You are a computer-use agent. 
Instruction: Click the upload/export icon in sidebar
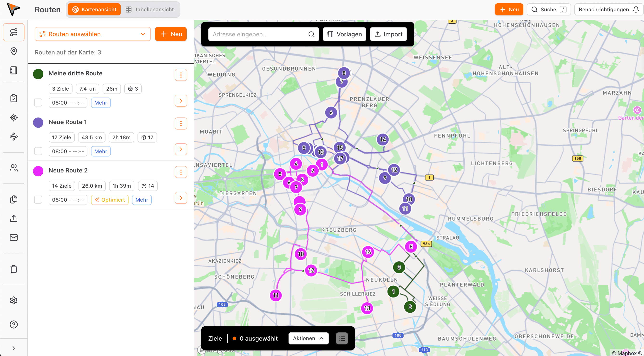pos(13,218)
